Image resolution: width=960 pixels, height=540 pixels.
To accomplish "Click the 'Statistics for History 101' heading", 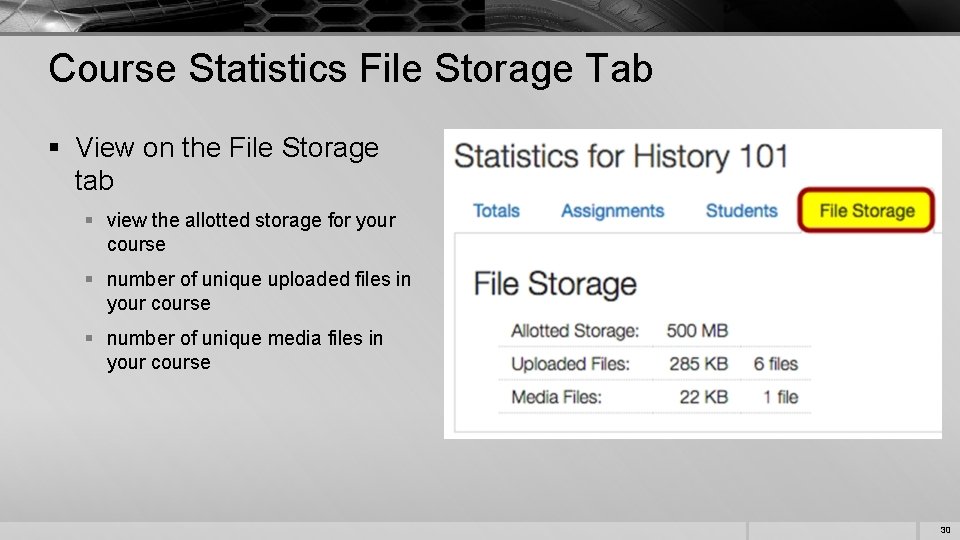I will pyautogui.click(x=621, y=157).
